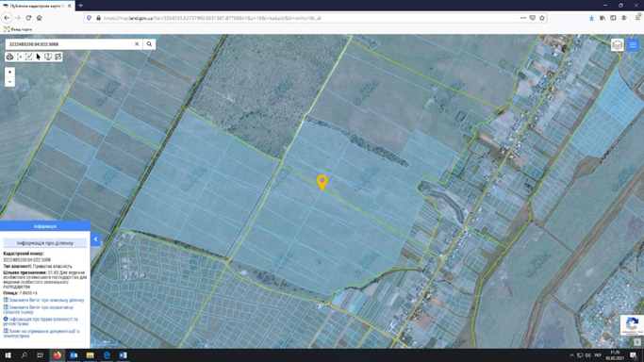Open the Інформація panel tab

click(45, 226)
